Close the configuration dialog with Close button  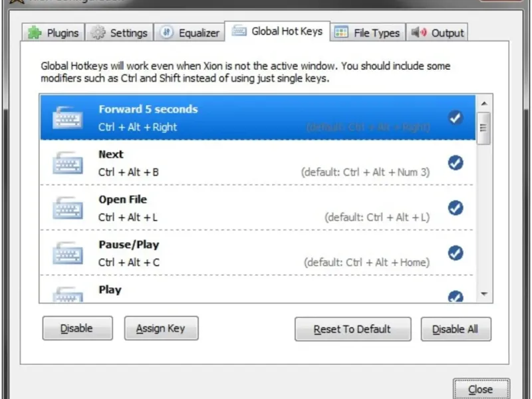pos(481,389)
